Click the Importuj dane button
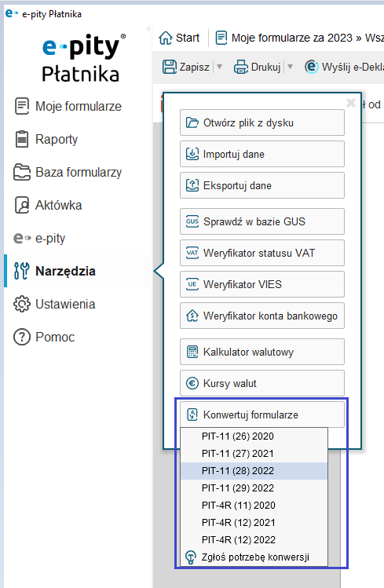Viewport: 384px width, 588px height. coord(262,154)
